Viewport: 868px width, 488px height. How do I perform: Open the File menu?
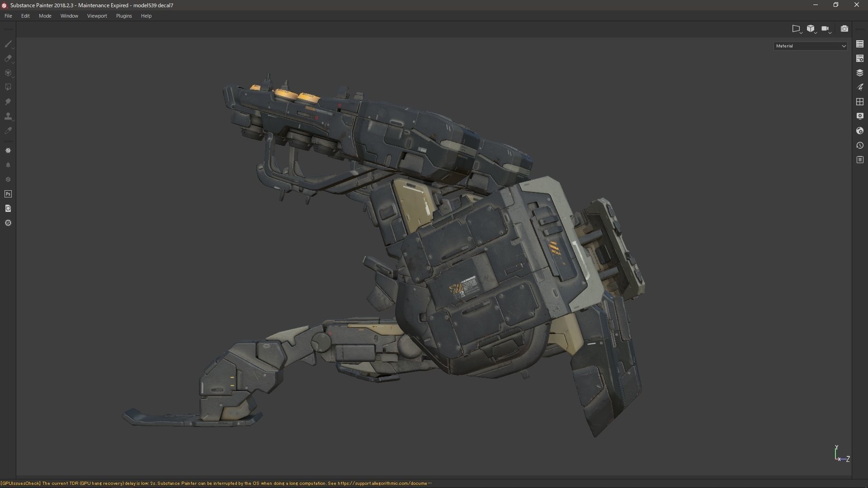[8, 16]
